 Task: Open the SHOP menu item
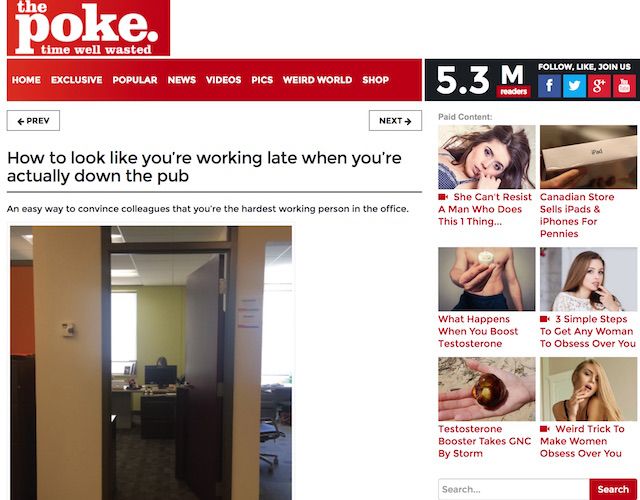(376, 80)
